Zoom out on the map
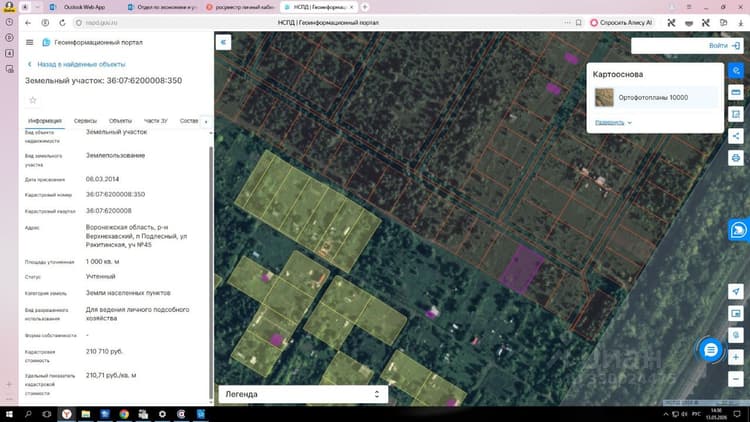This screenshot has height=422, width=750. [736, 379]
